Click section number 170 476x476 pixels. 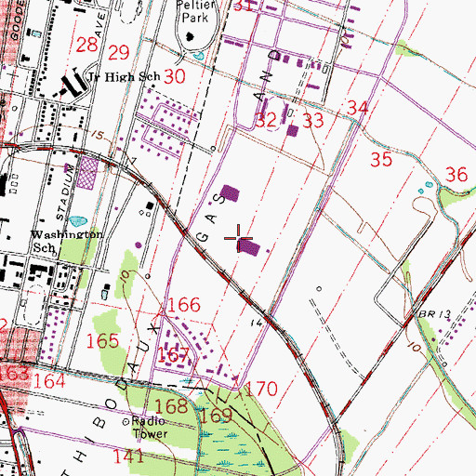pos(261,389)
